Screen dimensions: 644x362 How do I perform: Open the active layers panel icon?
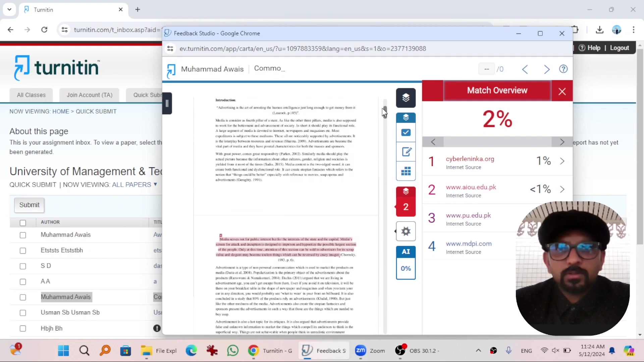point(406,98)
